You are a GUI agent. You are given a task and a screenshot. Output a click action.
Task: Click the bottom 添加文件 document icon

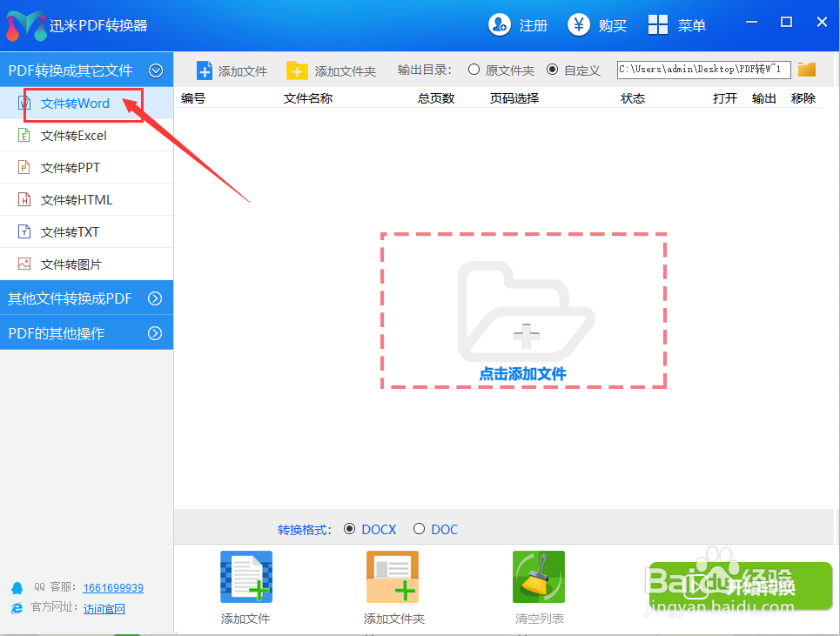click(245, 576)
